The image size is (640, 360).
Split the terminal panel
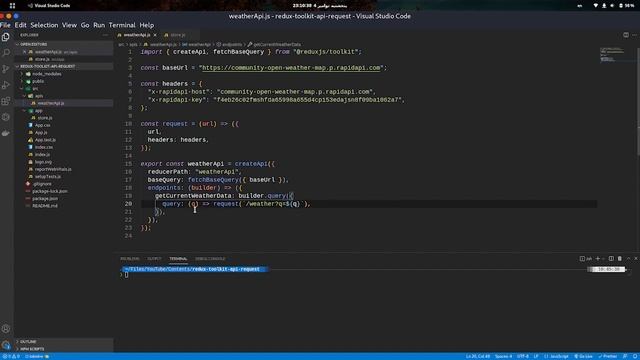[611, 259]
